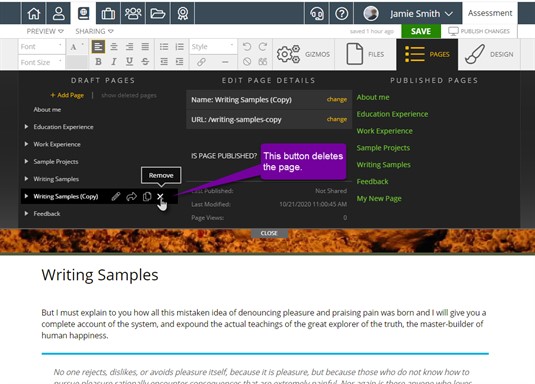Open the Gizmos gear panel
The image size is (535, 384).
(x=303, y=54)
